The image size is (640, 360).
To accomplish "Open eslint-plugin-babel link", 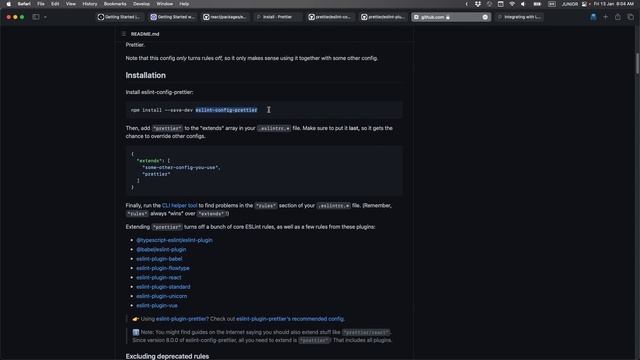I will coord(159,259).
